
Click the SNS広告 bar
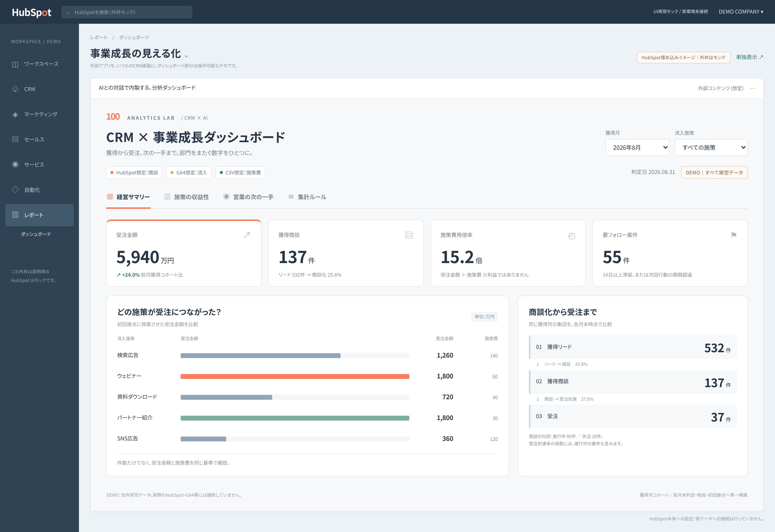pyautogui.click(x=203, y=439)
